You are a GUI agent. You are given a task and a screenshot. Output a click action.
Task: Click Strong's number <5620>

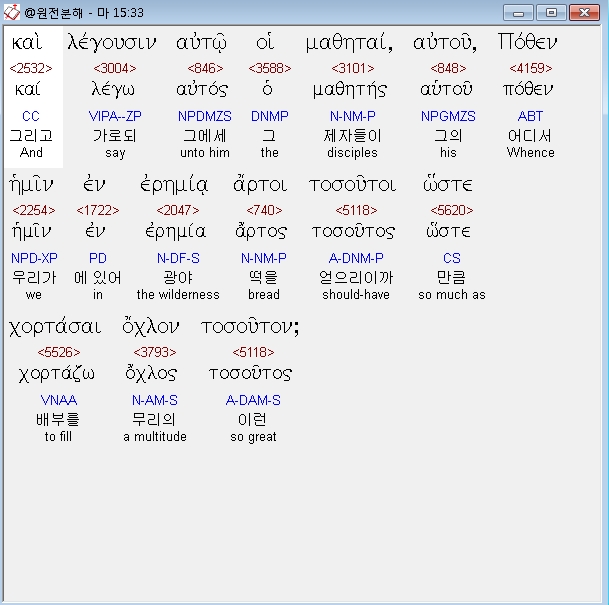click(x=452, y=210)
